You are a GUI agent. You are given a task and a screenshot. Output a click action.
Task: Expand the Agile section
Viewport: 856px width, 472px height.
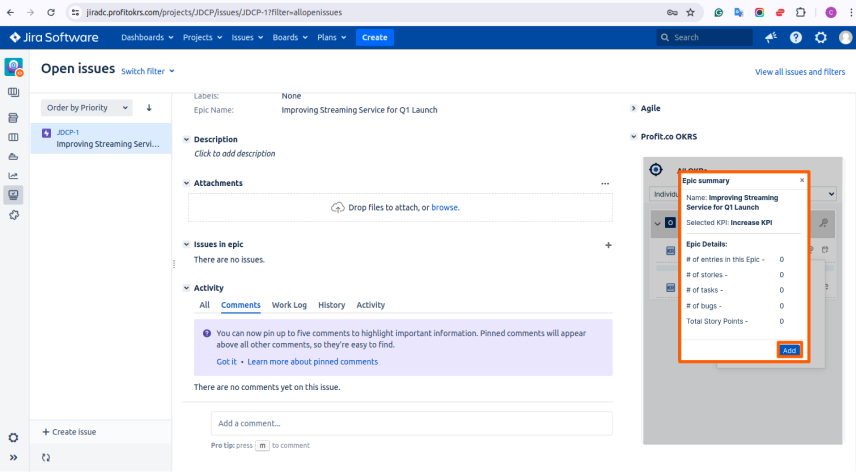[633, 108]
